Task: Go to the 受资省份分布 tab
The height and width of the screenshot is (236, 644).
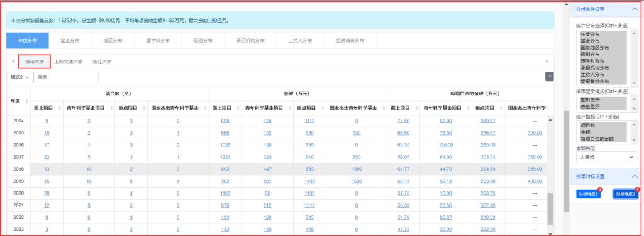Action: pos(350,41)
